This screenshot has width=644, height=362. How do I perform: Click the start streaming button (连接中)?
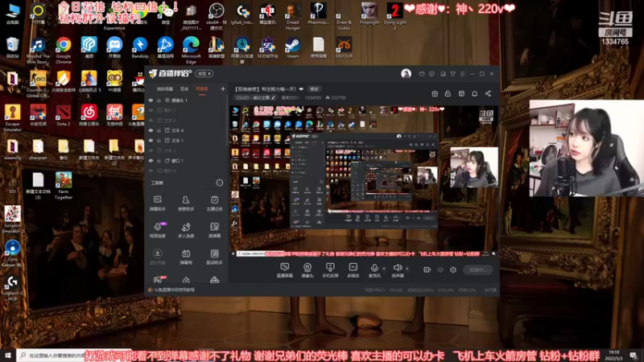(x=477, y=269)
